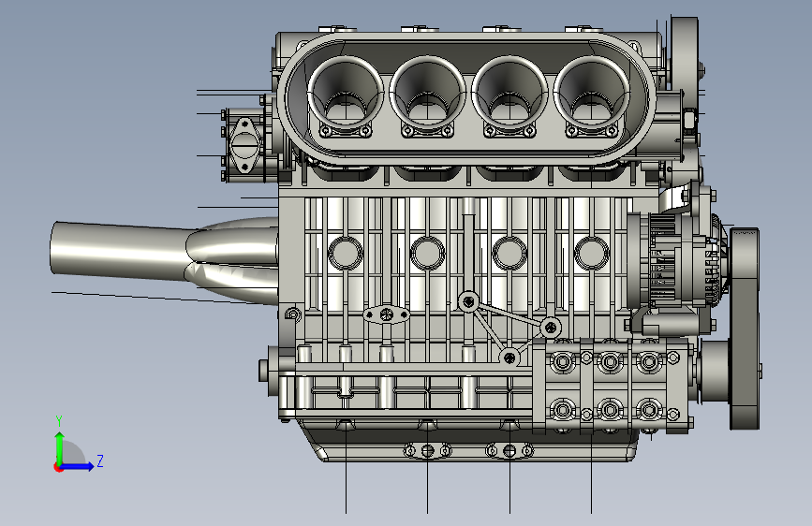
Task: Select the triangular bracket on the block
Action: pos(508,329)
